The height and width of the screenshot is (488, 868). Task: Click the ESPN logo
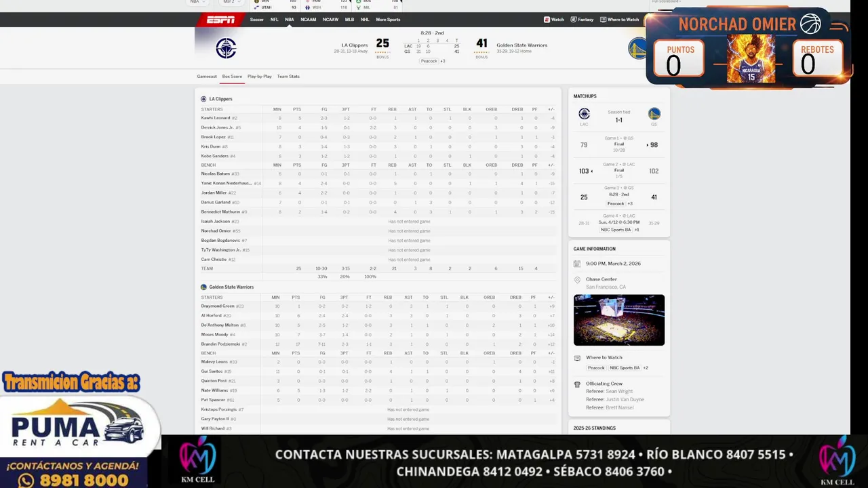(x=220, y=20)
